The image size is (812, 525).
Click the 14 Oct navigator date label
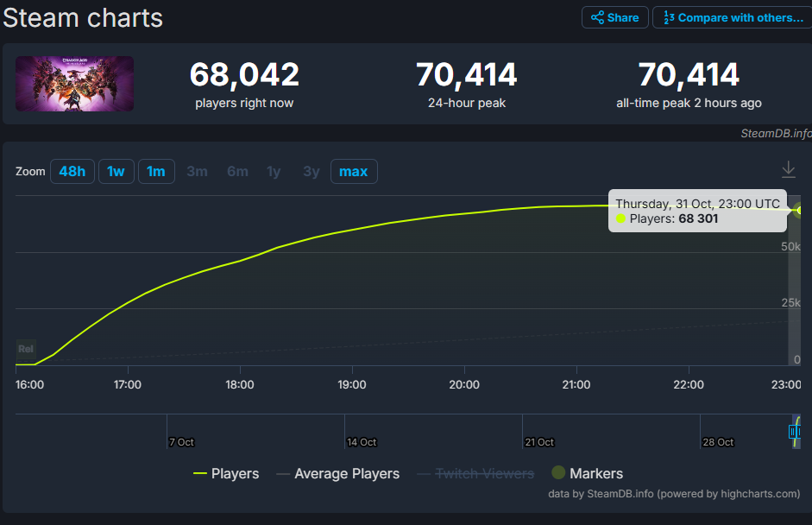click(362, 442)
